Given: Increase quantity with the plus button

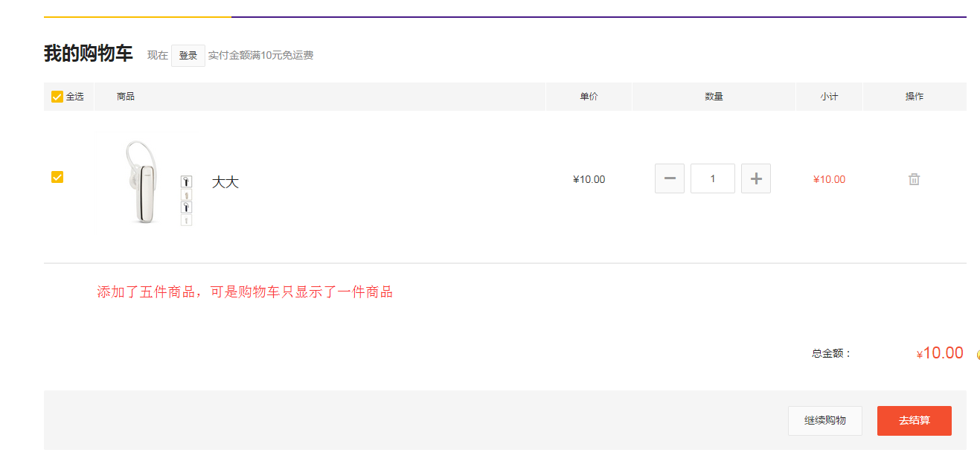Looking at the screenshot, I should point(755,178).
